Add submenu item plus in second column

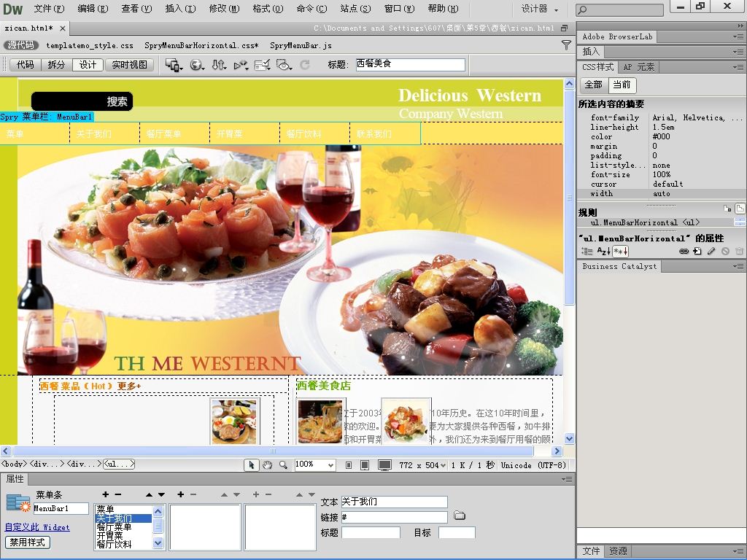pyautogui.click(x=181, y=495)
